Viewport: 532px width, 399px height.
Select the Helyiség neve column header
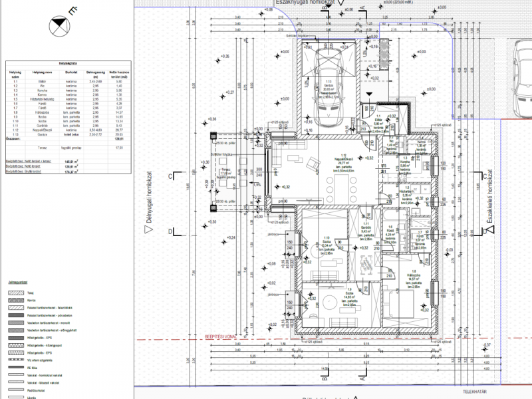[42, 72]
